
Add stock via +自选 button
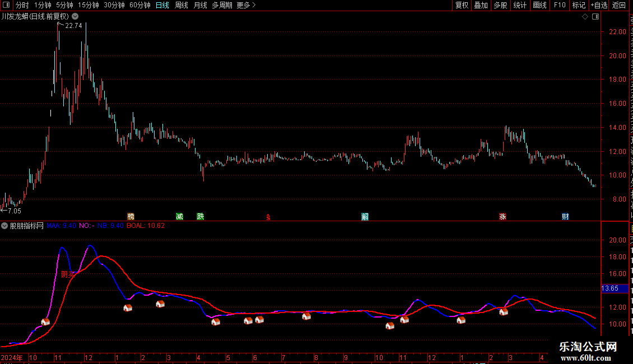click(599, 5)
